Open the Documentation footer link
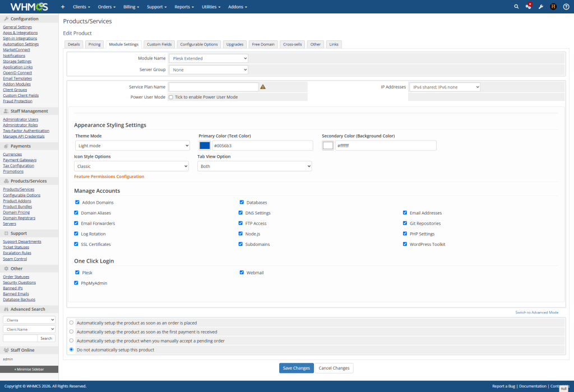The height and width of the screenshot is (392, 574). tap(533, 386)
